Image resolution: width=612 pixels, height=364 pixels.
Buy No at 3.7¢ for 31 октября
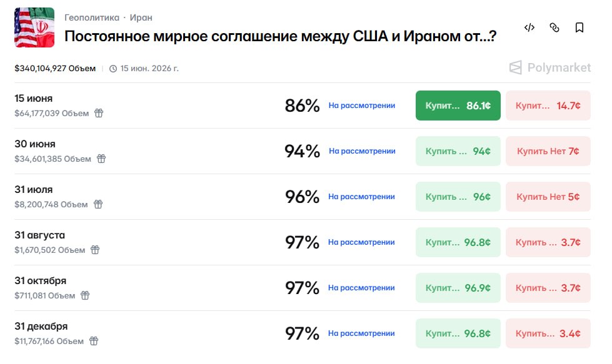548,288
